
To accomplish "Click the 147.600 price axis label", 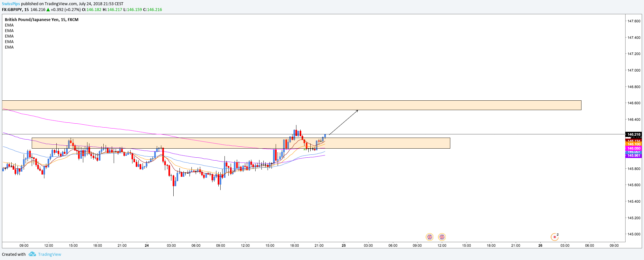I will (x=634, y=21).
